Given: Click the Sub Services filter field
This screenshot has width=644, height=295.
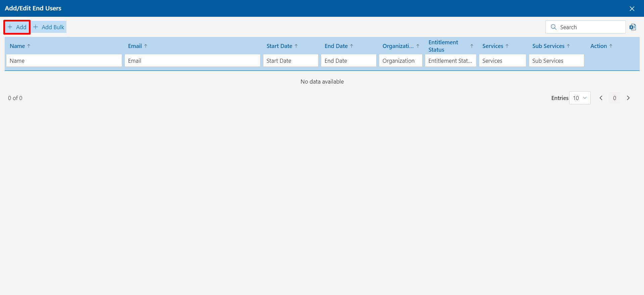Looking at the screenshot, I should [x=556, y=61].
